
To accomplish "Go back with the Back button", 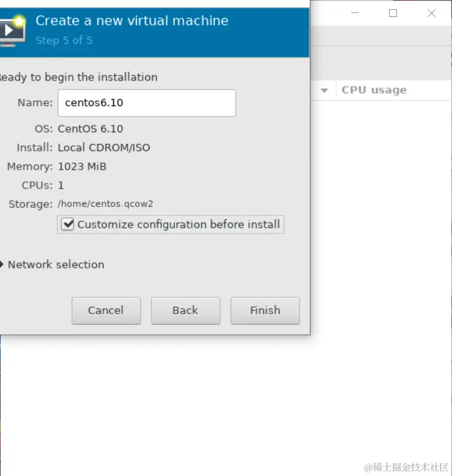I will 185,310.
